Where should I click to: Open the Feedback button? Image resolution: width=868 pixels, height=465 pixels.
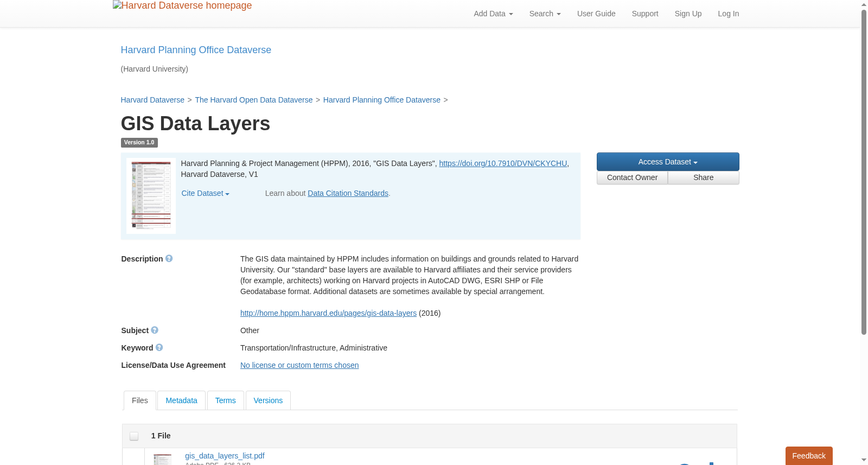coord(809,456)
